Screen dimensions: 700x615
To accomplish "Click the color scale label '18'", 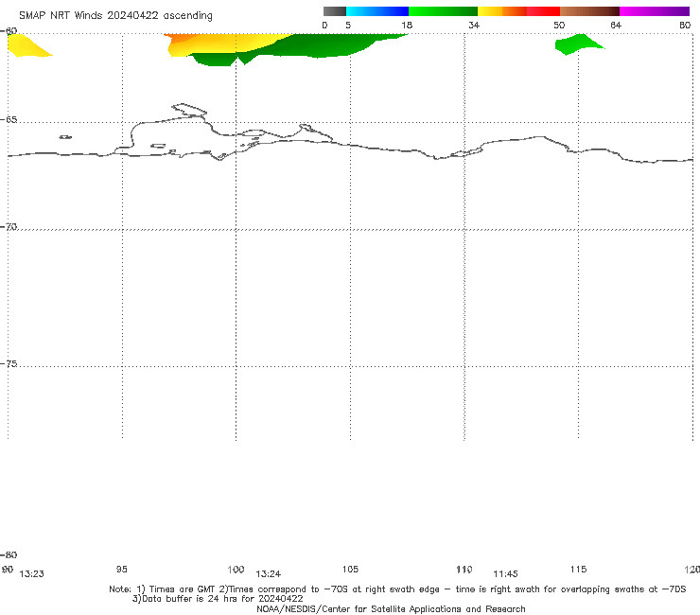I will [407, 25].
